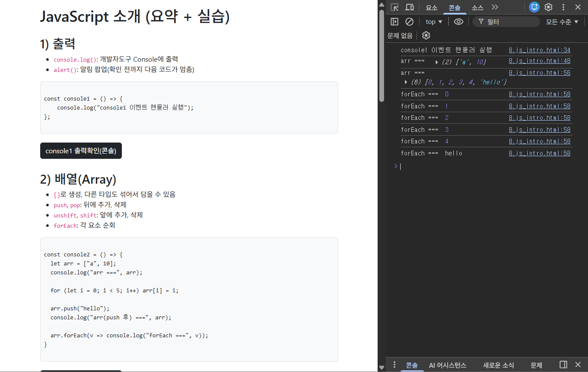Click the forEach code term in bullet list
The height and width of the screenshot is (372, 588).
(x=65, y=226)
